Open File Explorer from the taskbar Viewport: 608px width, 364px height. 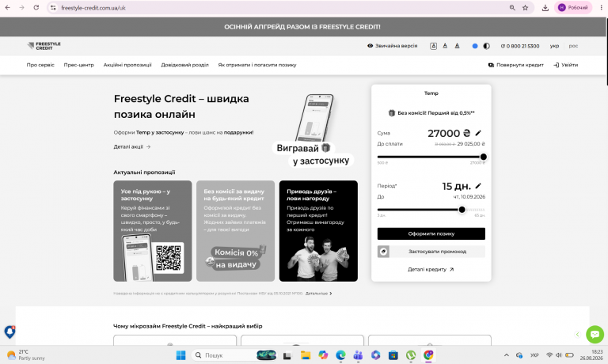coord(306,355)
